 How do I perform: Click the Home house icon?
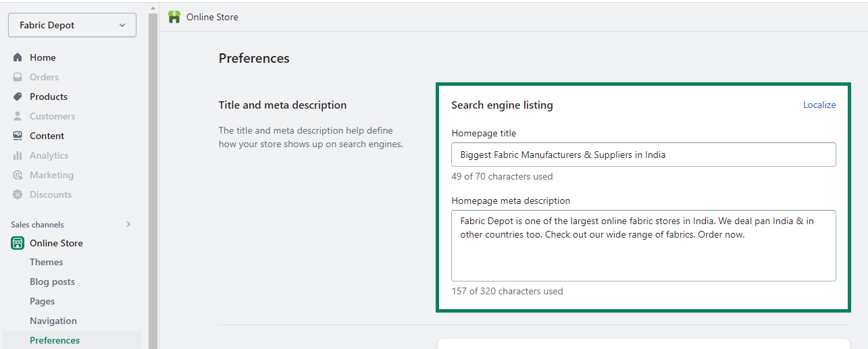[18, 57]
